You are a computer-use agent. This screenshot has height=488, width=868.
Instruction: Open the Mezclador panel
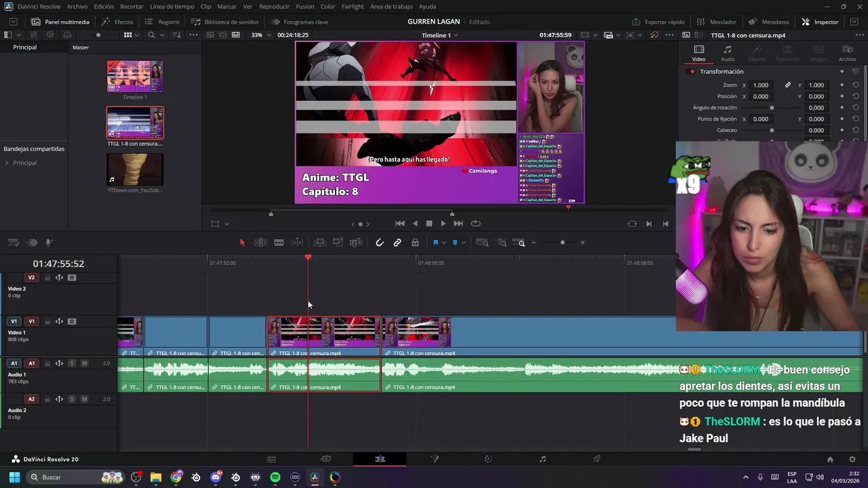[716, 22]
